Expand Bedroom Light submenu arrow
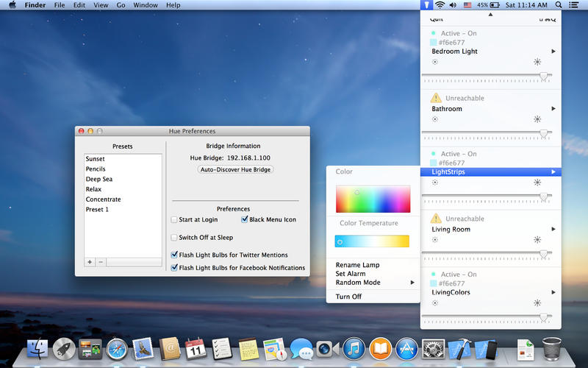 pyautogui.click(x=553, y=52)
